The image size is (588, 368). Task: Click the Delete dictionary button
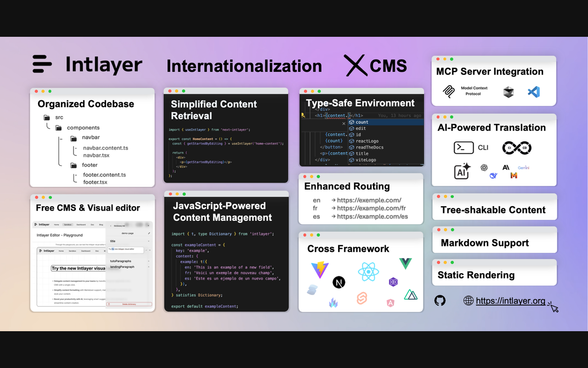[x=129, y=304]
